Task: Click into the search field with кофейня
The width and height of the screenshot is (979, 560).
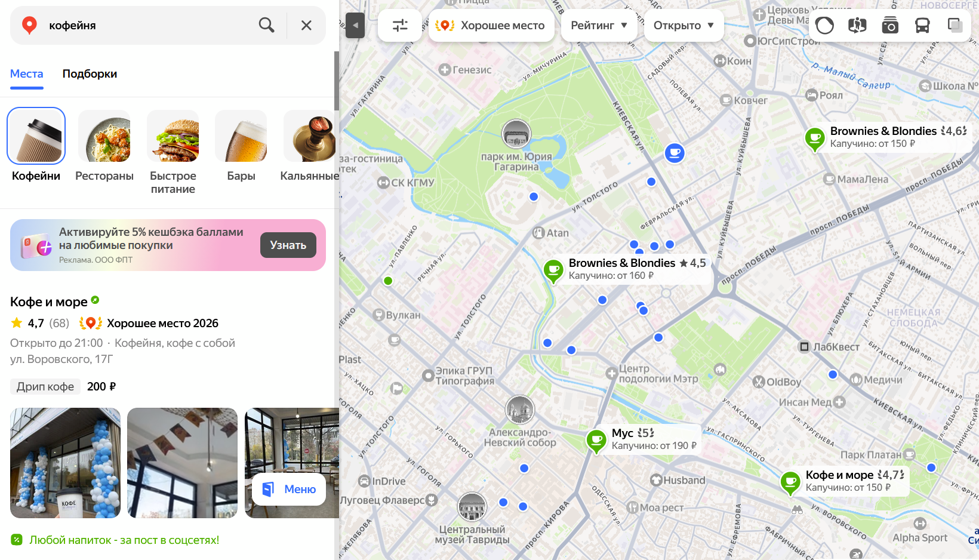Action: tap(149, 25)
